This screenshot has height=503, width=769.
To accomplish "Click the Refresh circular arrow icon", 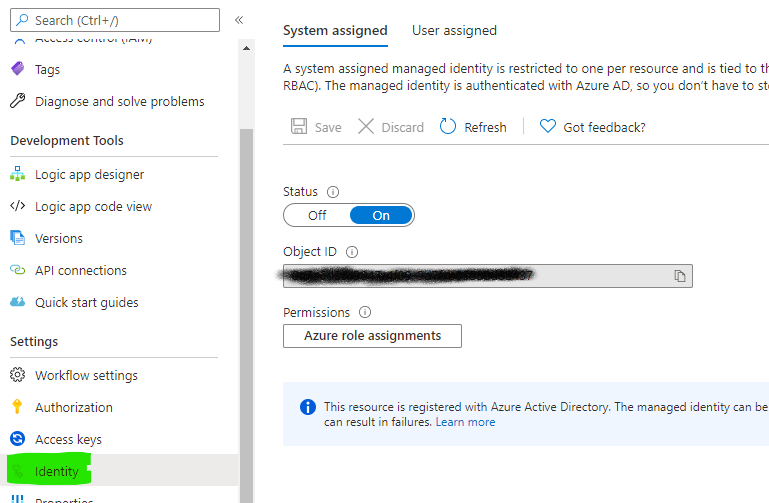I will click(x=448, y=126).
